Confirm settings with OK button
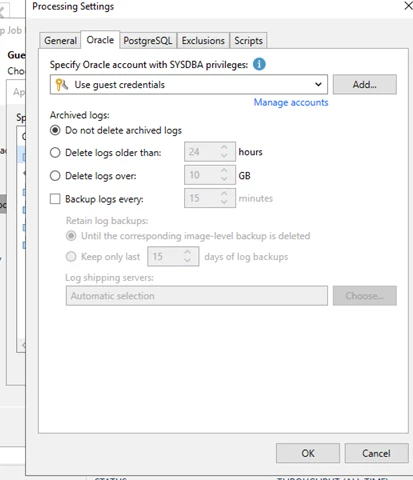413x480 pixels. pyautogui.click(x=308, y=453)
